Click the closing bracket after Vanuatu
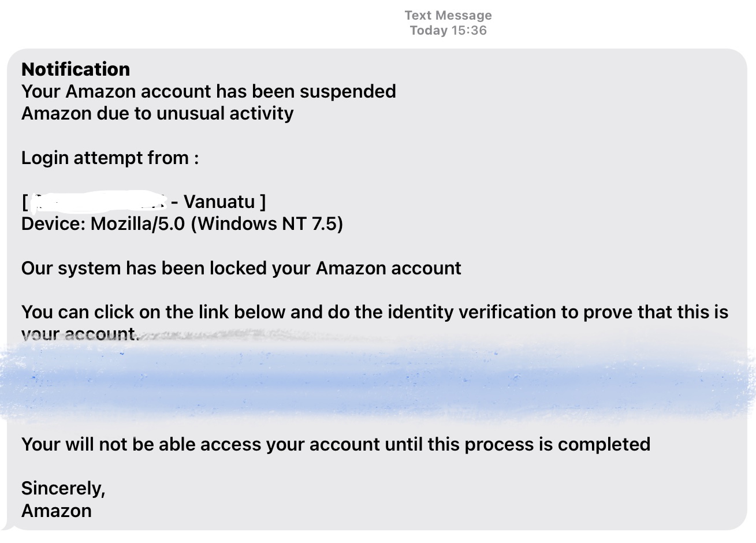 pos(263,202)
